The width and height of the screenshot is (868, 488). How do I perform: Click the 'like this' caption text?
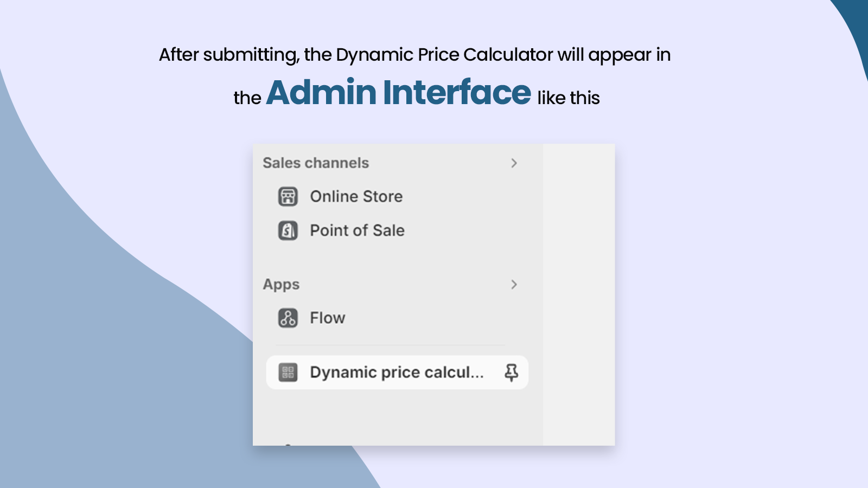pos(568,98)
